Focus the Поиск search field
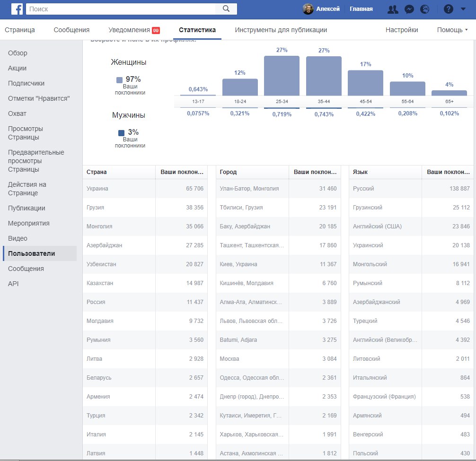 pyautogui.click(x=121, y=9)
